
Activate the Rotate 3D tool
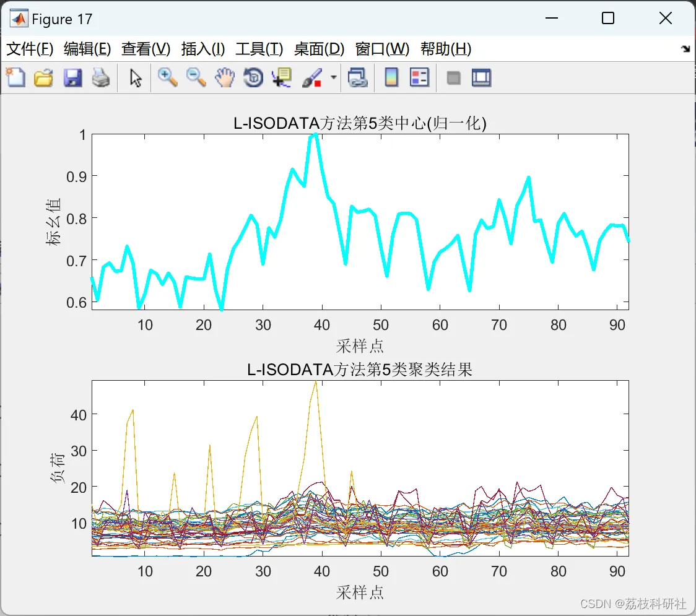(253, 77)
